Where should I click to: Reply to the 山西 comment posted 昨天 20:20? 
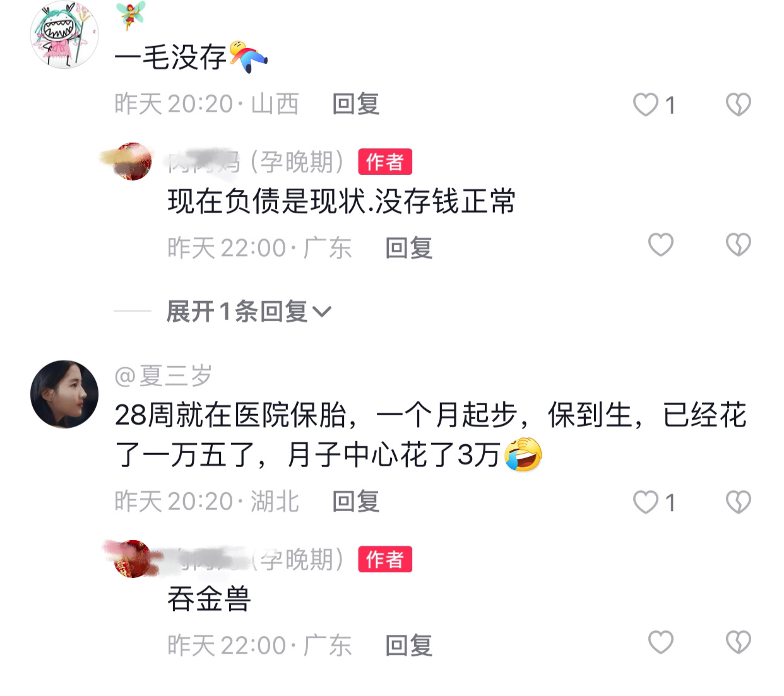pos(356,104)
